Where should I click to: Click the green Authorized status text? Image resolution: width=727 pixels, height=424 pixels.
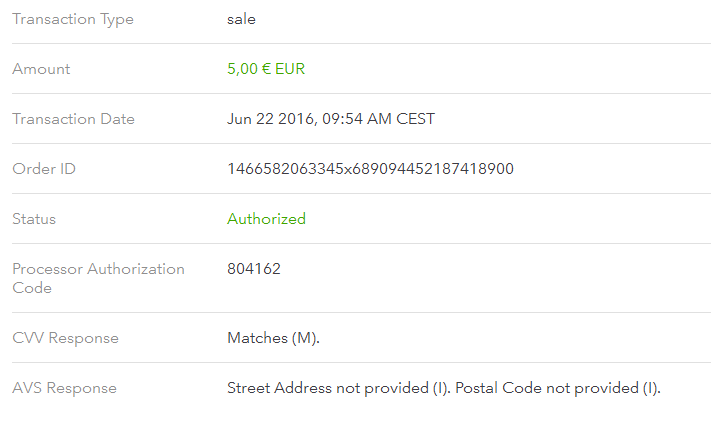click(267, 219)
